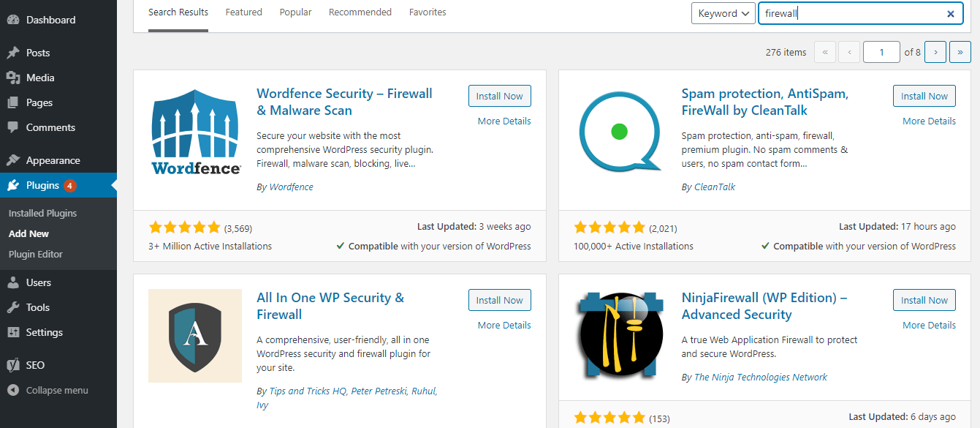This screenshot has width=980, height=428.
Task: View More Details for All In One WP Security
Action: [x=504, y=325]
